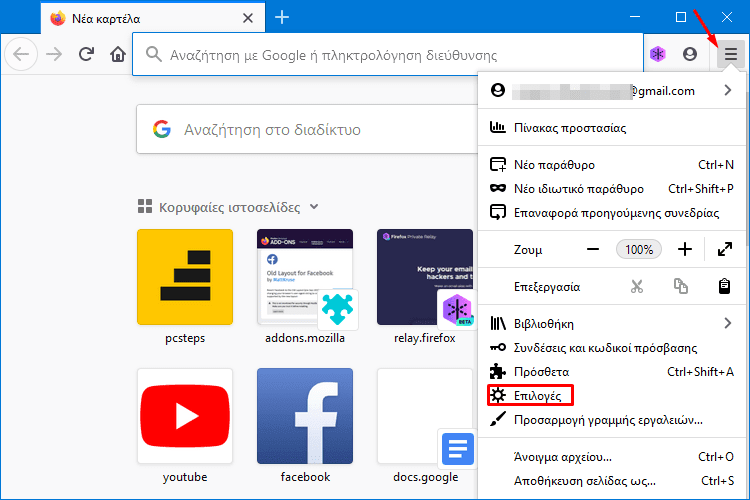Decrease zoom with minus button

[593, 249]
